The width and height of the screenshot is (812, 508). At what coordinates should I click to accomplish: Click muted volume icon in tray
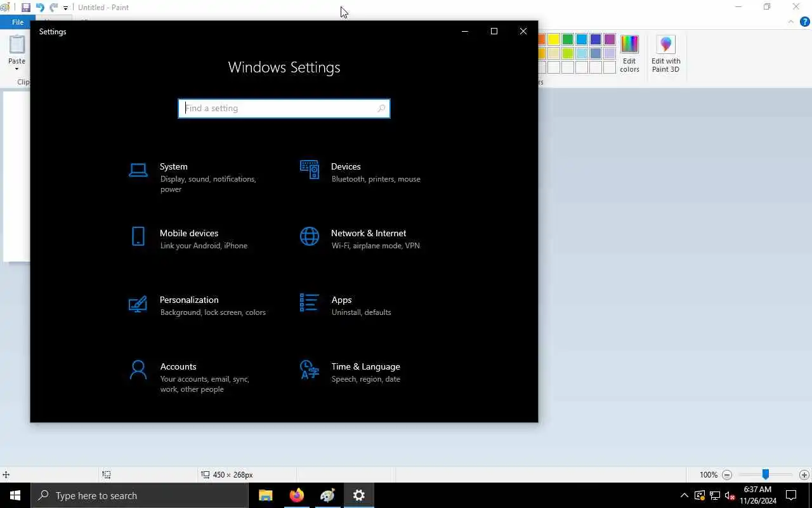pos(730,495)
